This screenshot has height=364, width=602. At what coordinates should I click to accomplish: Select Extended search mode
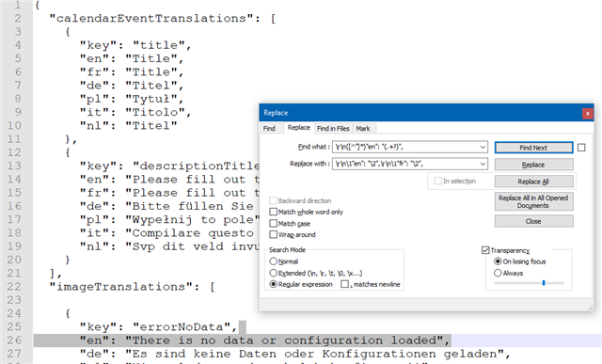tap(273, 273)
